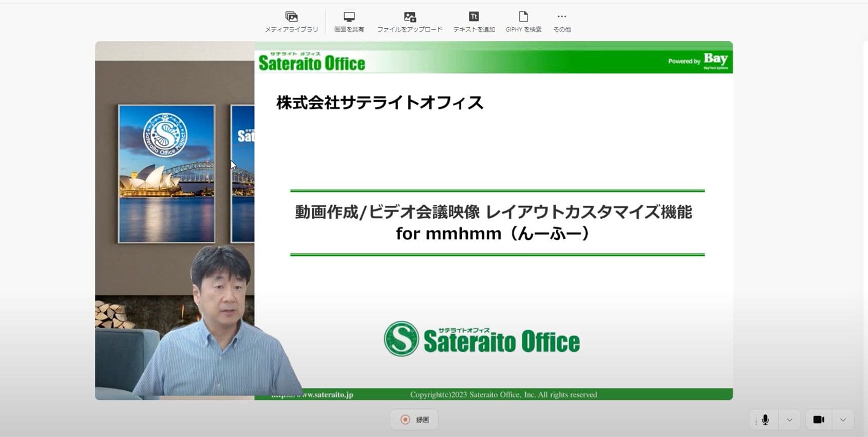This screenshot has height=437, width=868.
Task: Click the 'for mmhmm（んーふー）' subtitle text
Action: 492,234
